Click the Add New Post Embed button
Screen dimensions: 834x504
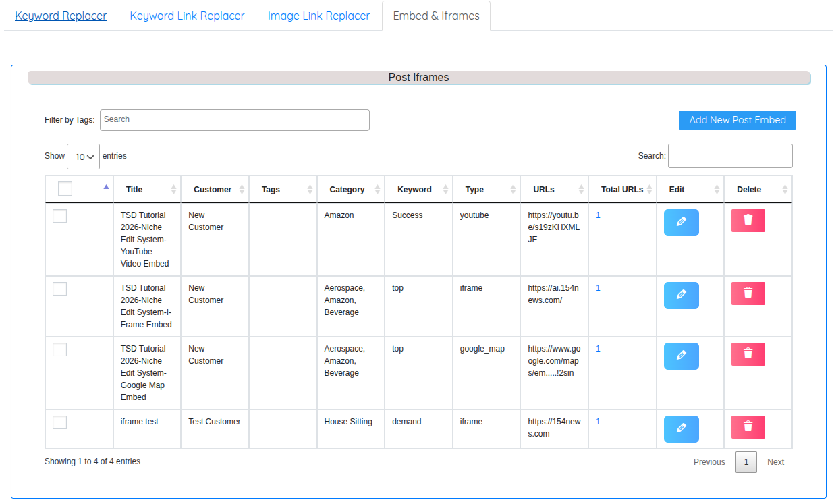pos(737,120)
